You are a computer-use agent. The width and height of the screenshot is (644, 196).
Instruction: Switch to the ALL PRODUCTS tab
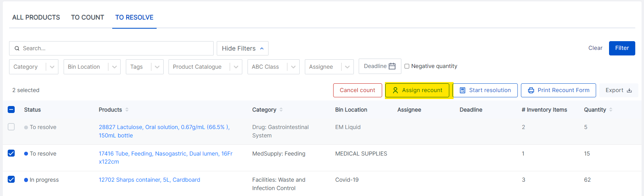coord(36,17)
